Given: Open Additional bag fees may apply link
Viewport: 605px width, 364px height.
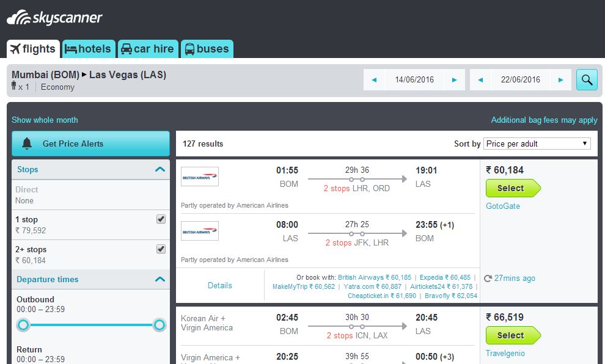Looking at the screenshot, I should point(544,120).
